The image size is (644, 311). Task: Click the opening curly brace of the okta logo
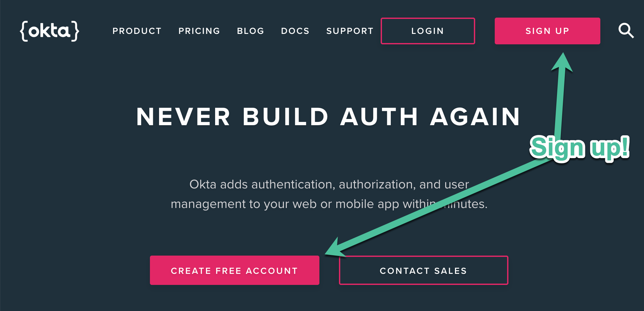[x=23, y=31]
